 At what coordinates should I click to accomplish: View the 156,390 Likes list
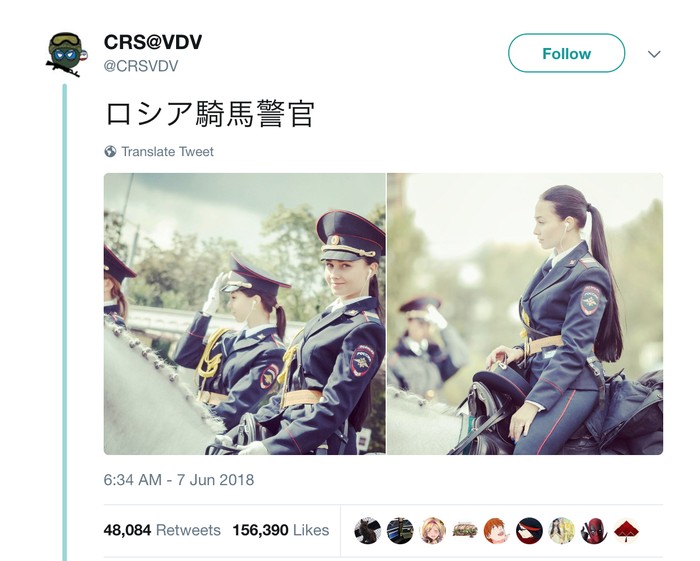click(281, 530)
